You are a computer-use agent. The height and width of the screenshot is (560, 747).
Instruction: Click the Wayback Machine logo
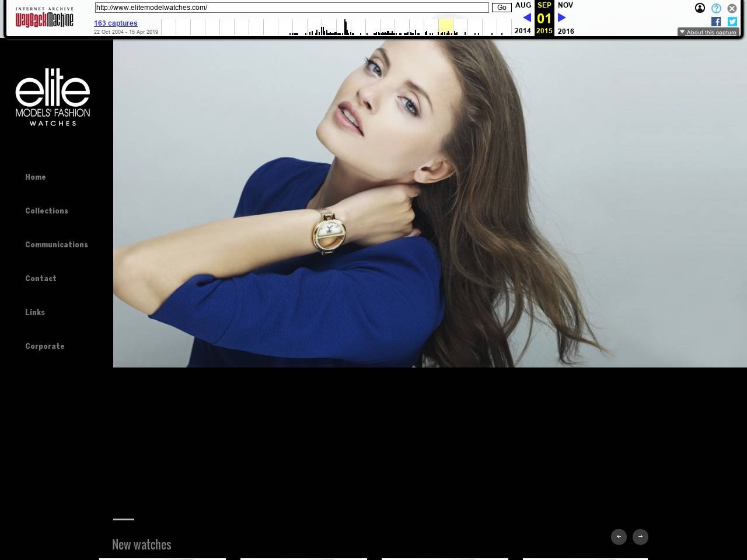point(44,18)
